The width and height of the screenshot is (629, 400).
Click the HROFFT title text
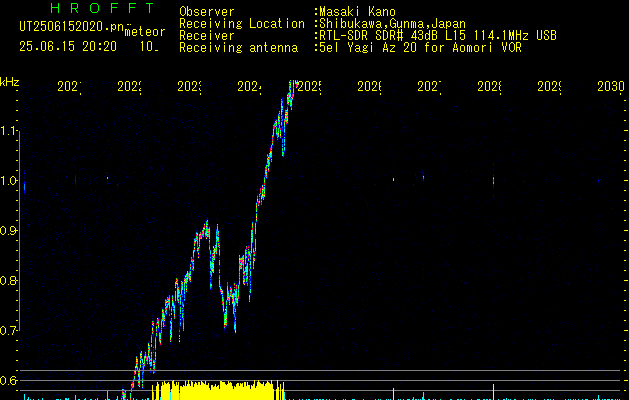pyautogui.click(x=103, y=8)
